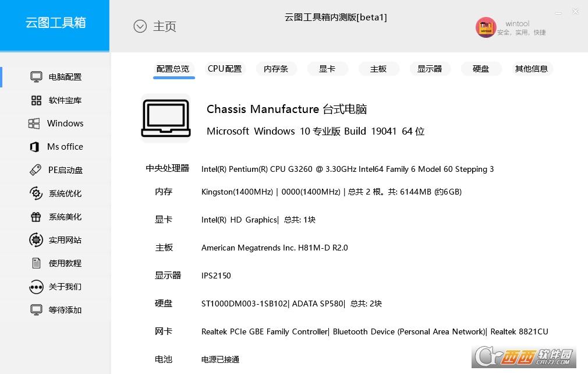This screenshot has height=374, width=588.
Task: Select the 配置总览 tab
Action: 173,69
